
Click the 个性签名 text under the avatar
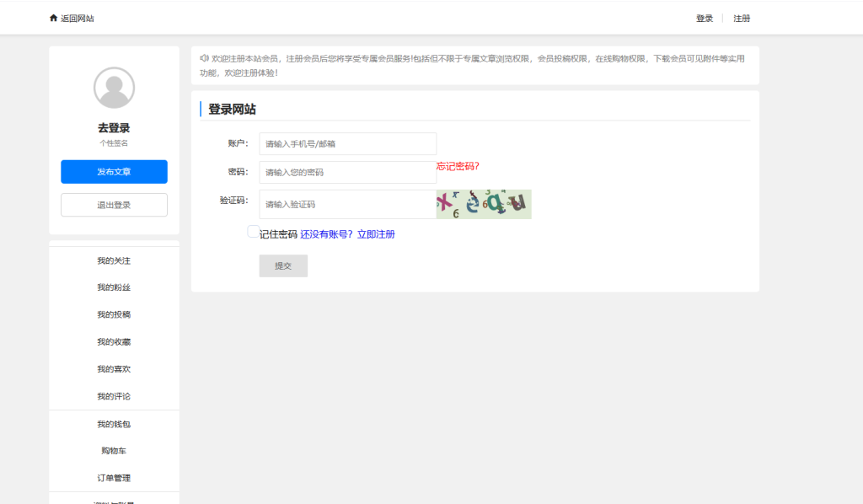[x=114, y=143]
